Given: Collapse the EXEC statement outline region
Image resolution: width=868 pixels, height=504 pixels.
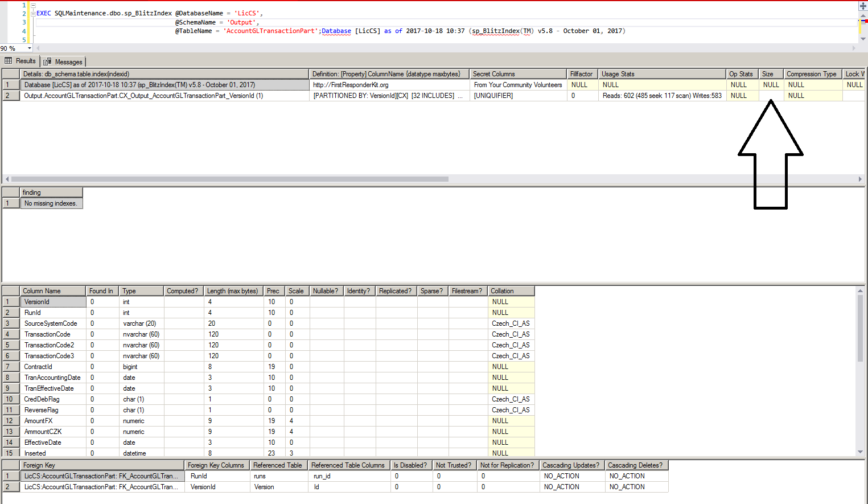Looking at the screenshot, I should (x=32, y=13).
